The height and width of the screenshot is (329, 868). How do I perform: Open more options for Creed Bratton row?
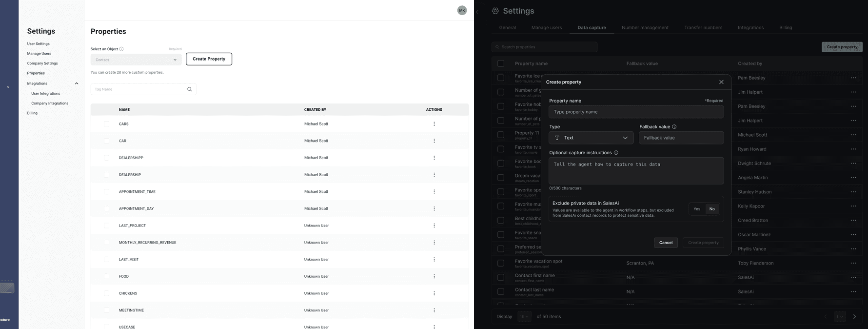[x=853, y=220]
